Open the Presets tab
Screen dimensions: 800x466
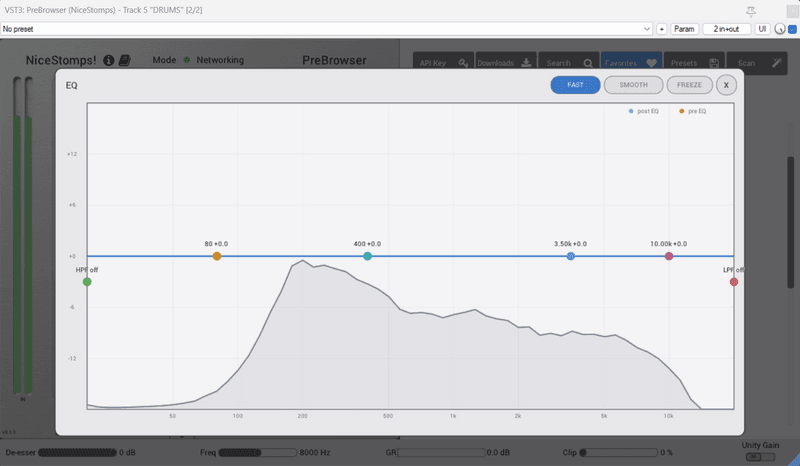[x=694, y=63]
